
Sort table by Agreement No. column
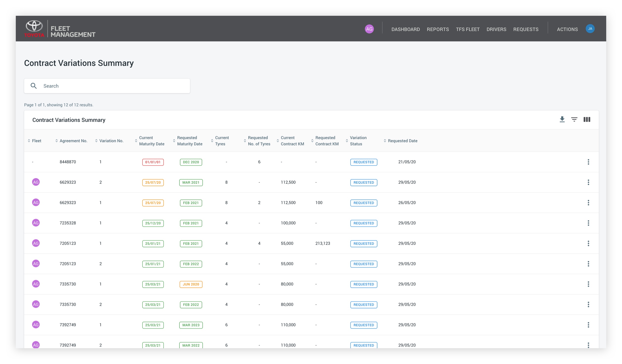coord(71,141)
